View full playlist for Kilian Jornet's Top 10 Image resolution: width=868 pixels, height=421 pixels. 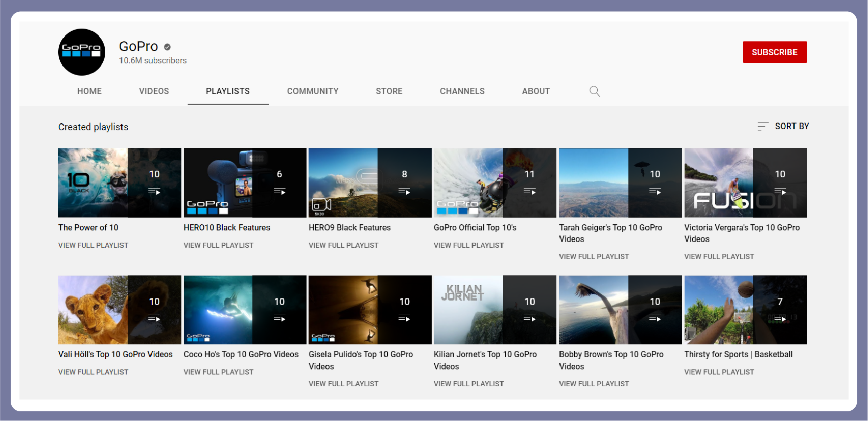(x=469, y=384)
